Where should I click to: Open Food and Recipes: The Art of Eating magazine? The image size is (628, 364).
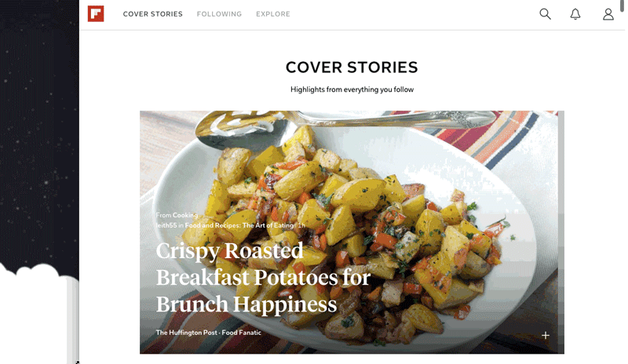pos(239,225)
